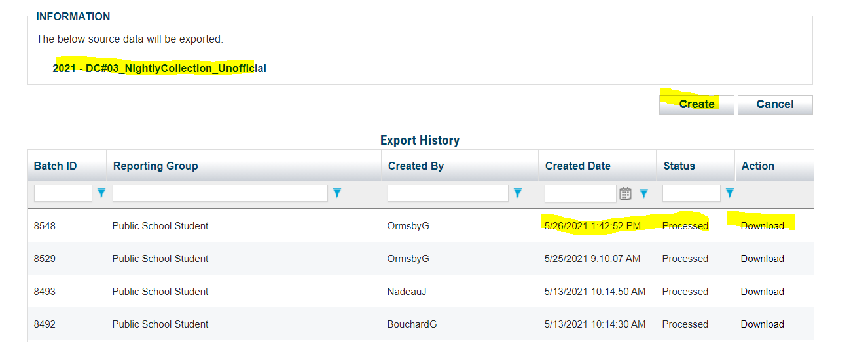Select Batch ID 8529 cell
Screen dimensions: 868x342
coord(45,259)
